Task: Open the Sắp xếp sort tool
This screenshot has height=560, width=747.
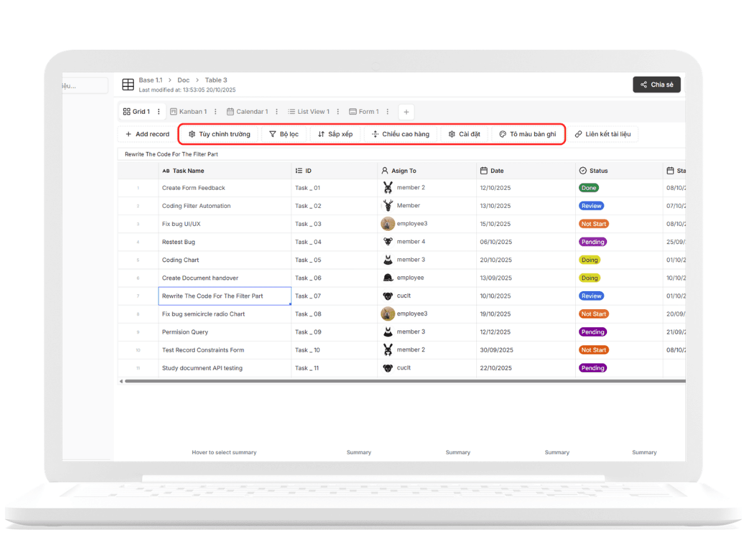Action: (x=335, y=134)
